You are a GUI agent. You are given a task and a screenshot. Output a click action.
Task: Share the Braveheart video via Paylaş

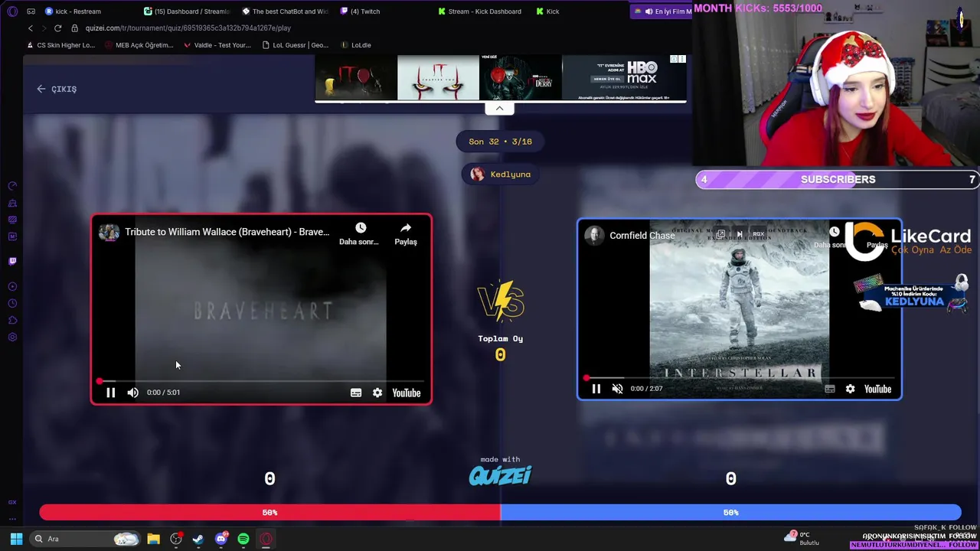pos(406,233)
